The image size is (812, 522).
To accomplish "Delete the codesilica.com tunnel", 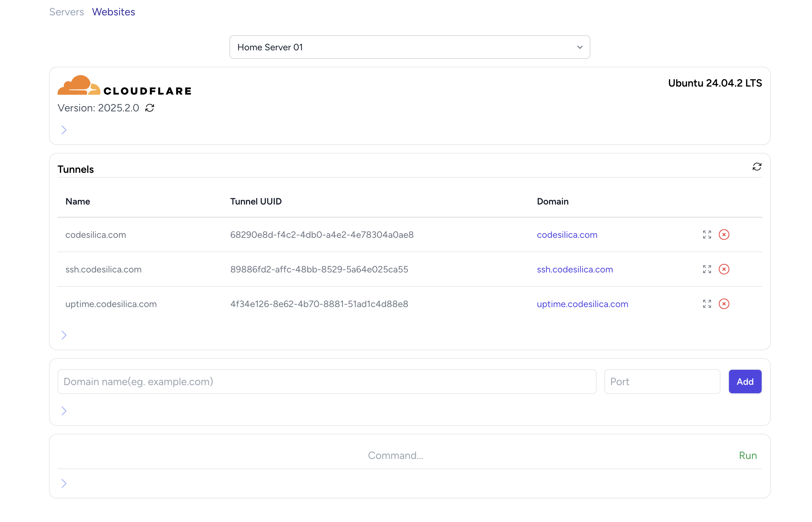I will (723, 235).
